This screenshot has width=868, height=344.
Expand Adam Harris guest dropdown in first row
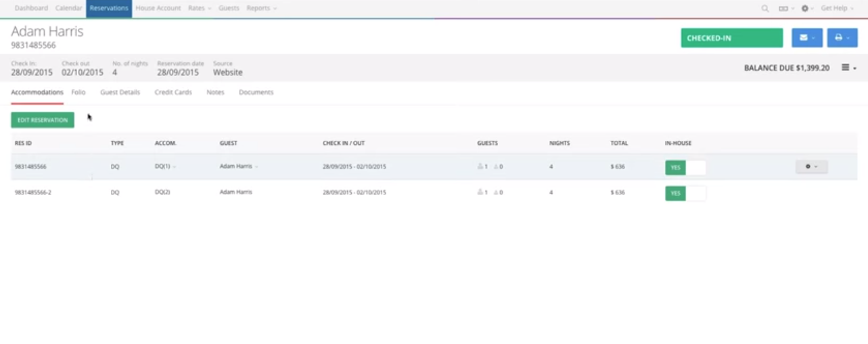[239, 167]
